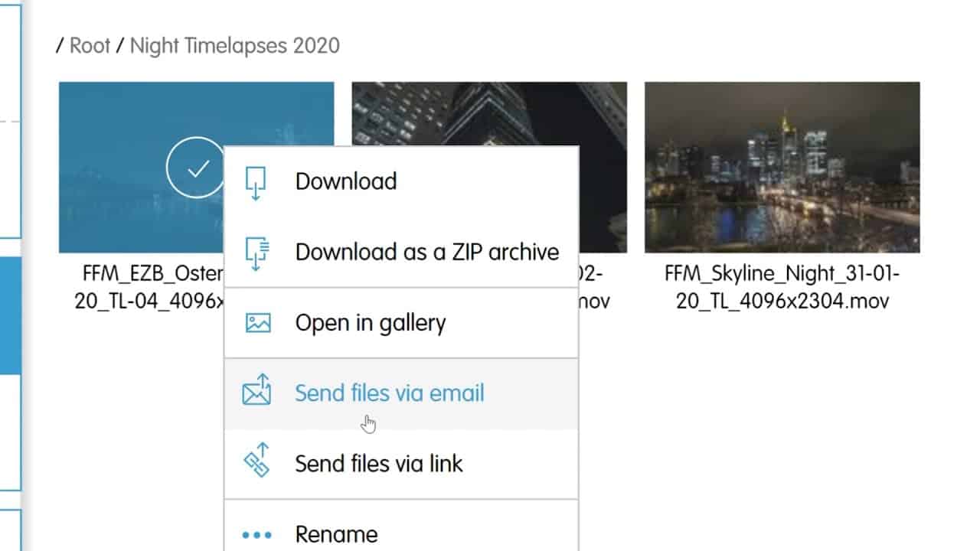
Task: Click the envelope email icon
Action: [x=257, y=390]
